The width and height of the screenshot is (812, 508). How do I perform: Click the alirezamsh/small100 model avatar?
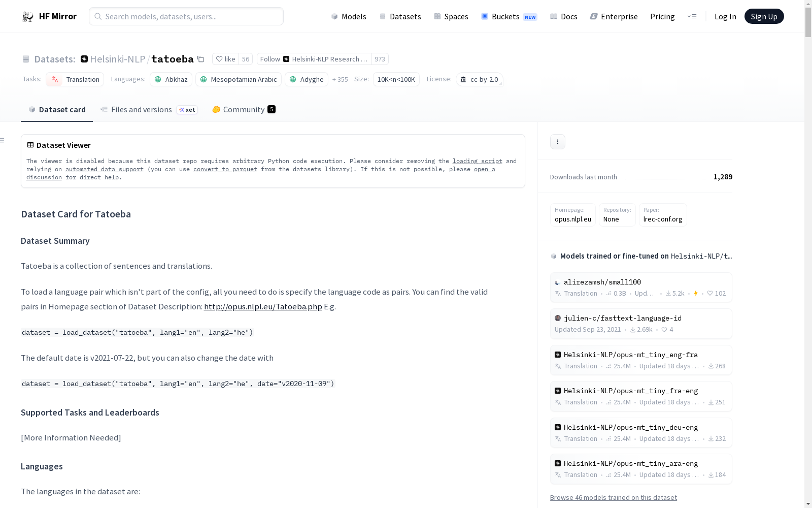(x=558, y=282)
